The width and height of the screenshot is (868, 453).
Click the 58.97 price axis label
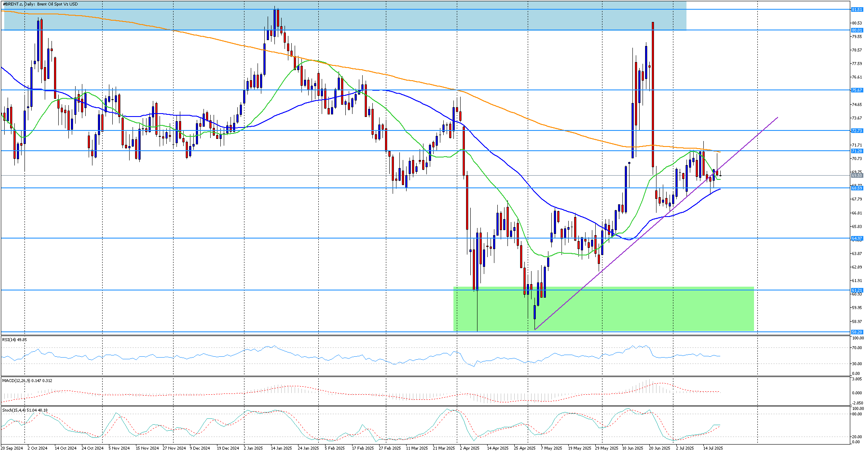coord(857,321)
